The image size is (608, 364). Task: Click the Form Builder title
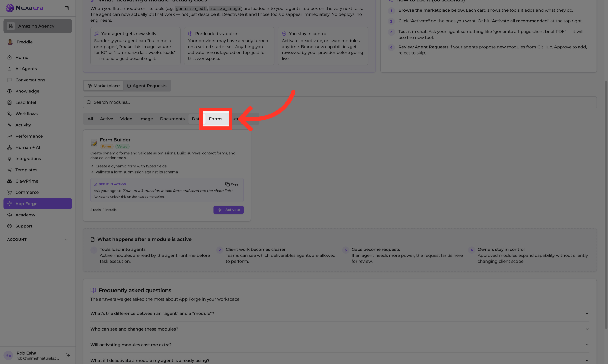115,140
